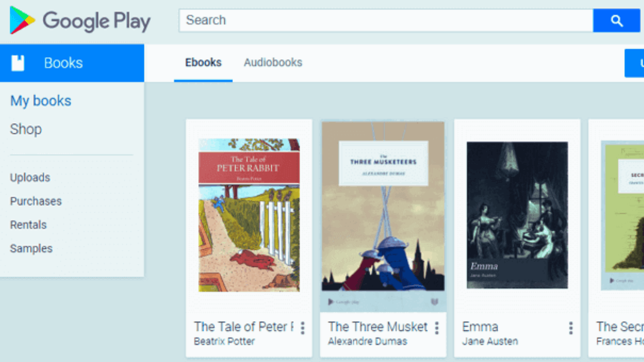Open the partly visible green Secret Garden cover
This screenshot has width=644, height=362.
pos(622,215)
